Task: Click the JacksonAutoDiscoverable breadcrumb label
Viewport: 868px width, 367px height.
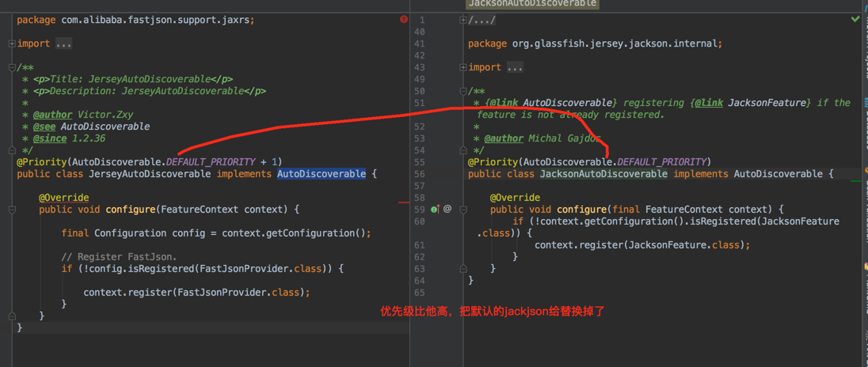Action: pyautogui.click(x=531, y=3)
